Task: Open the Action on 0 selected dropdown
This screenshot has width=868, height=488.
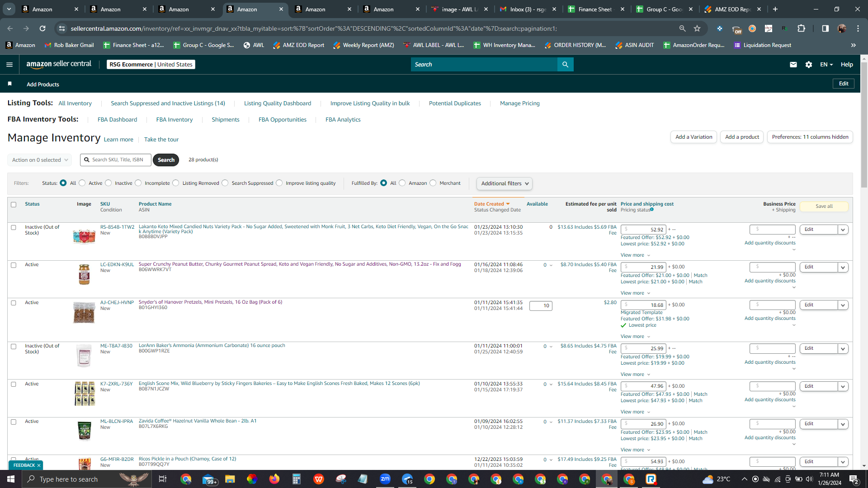Action: click(x=39, y=160)
